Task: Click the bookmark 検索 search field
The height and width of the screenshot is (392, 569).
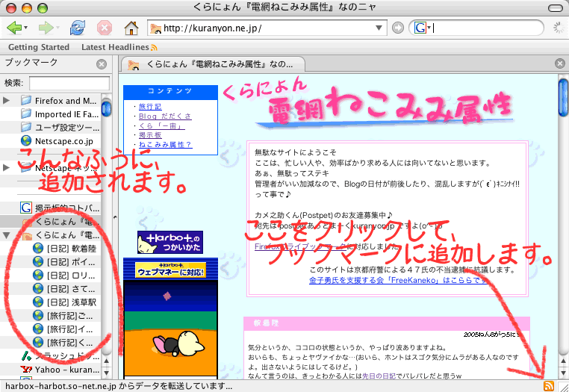Action: pyautogui.click(x=69, y=82)
